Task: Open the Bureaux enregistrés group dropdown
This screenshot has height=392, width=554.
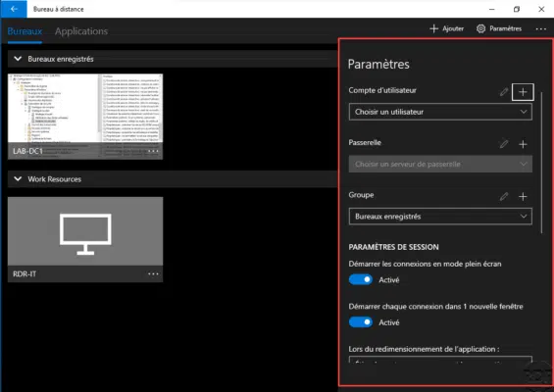Action: pos(440,217)
